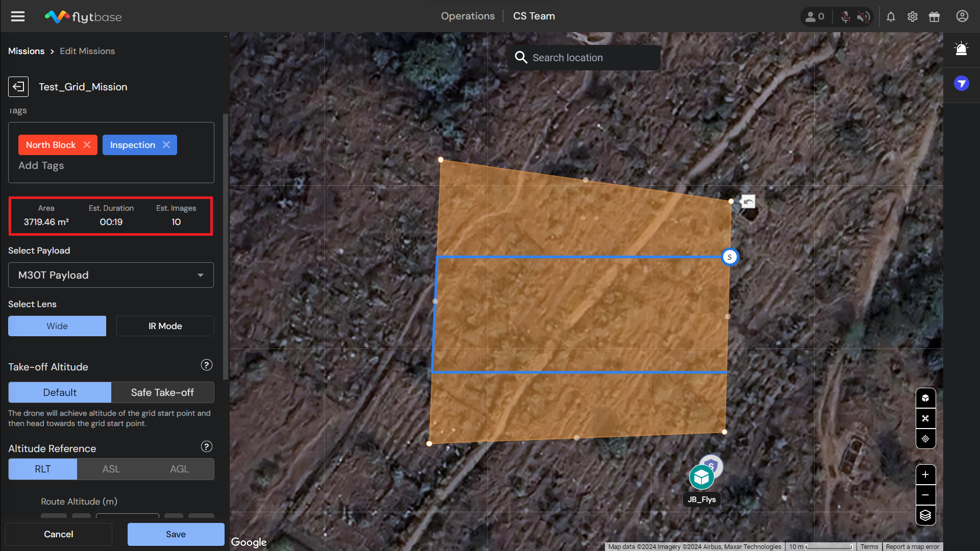Expand the M30T Payload dropdown

coord(111,275)
